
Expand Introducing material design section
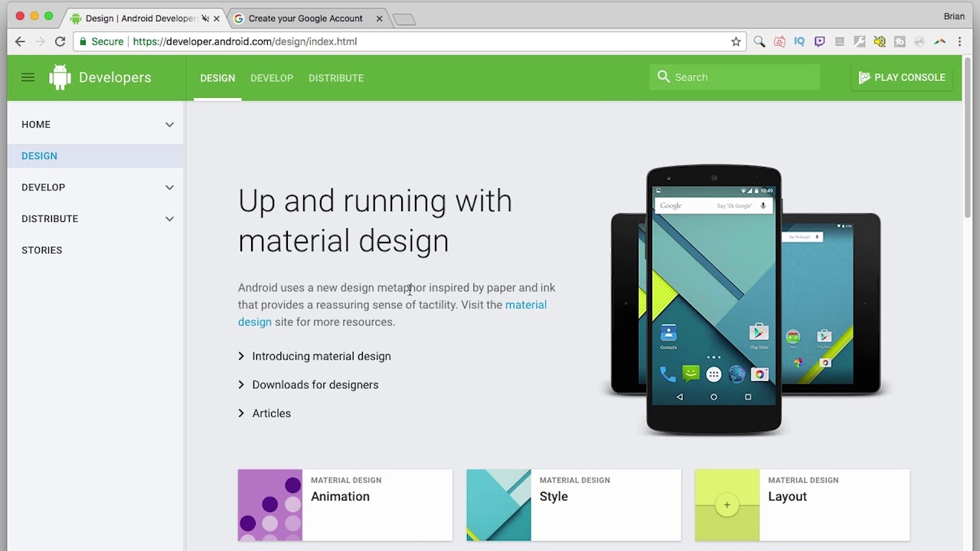click(x=315, y=356)
